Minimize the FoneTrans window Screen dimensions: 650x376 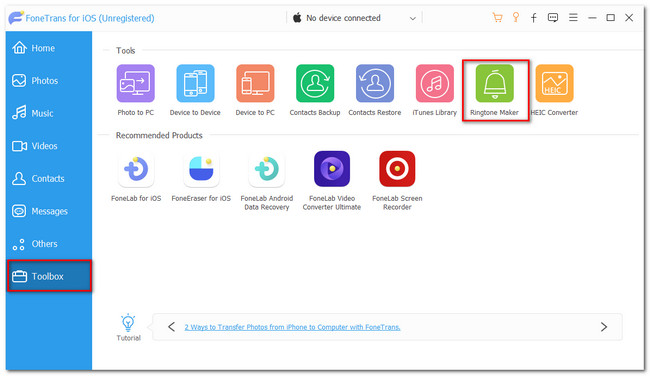[592, 17]
